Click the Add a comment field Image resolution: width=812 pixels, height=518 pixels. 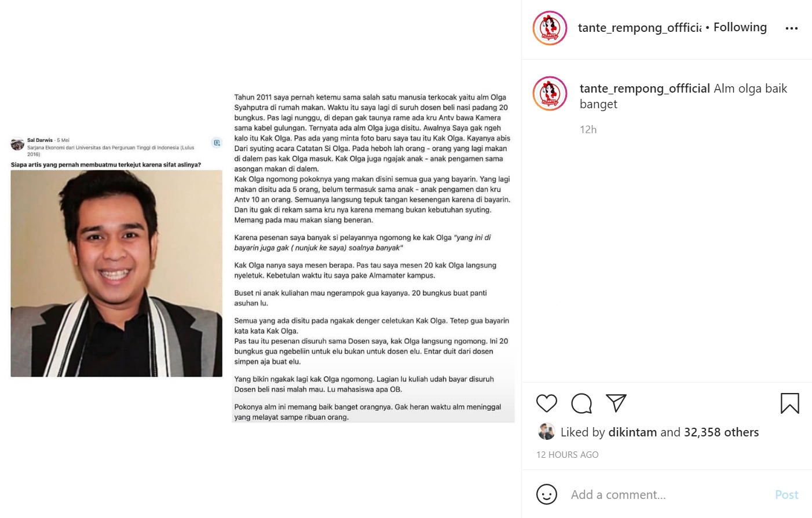637,494
